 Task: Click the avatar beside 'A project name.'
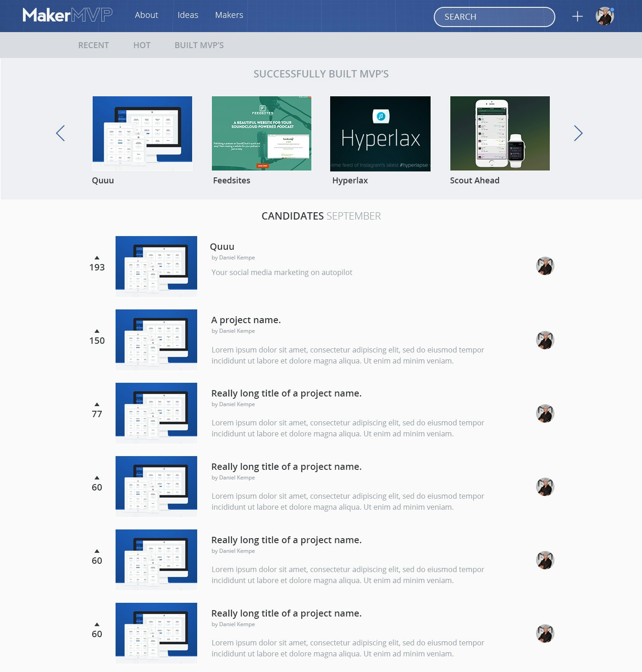coord(545,340)
